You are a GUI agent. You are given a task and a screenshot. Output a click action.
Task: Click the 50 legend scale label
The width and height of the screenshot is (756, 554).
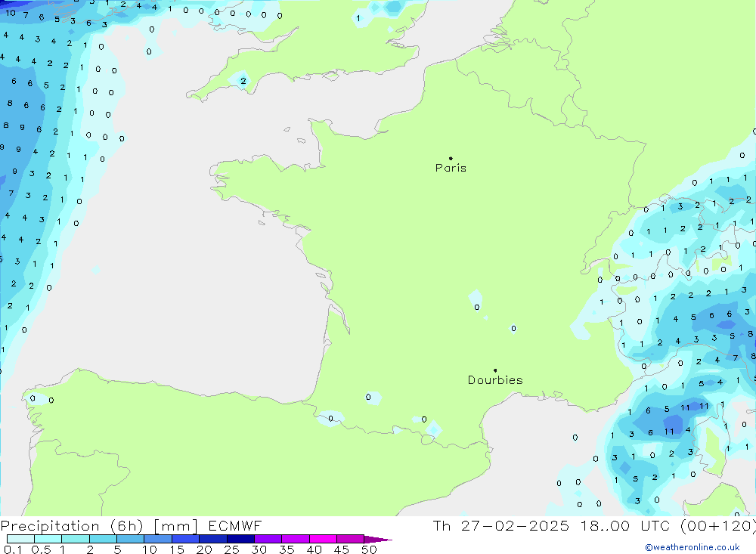coord(369,549)
